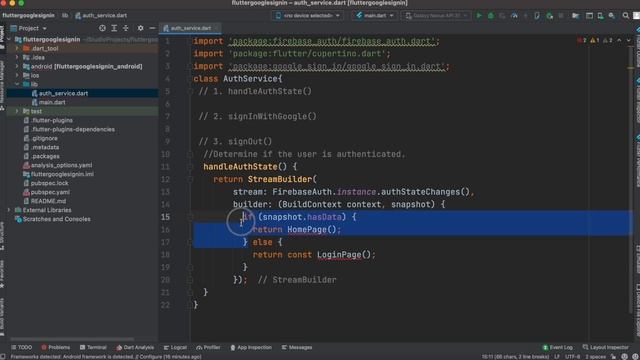
Task: Open the Device Manager toolbar icon
Action: pos(600,16)
